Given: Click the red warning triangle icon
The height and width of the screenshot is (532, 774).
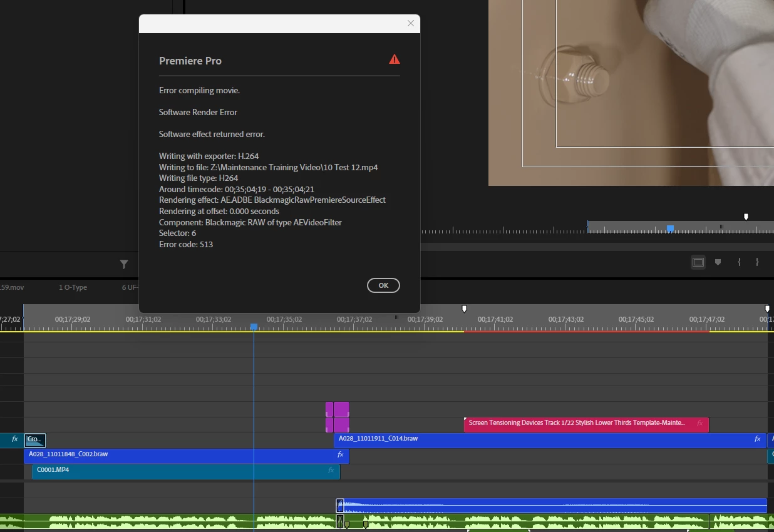Looking at the screenshot, I should tap(395, 59).
